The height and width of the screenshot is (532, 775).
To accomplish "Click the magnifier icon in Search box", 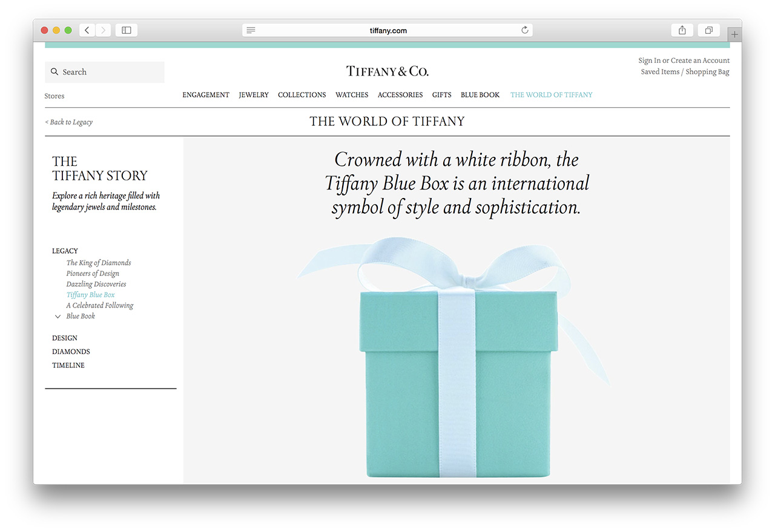I will click(54, 71).
